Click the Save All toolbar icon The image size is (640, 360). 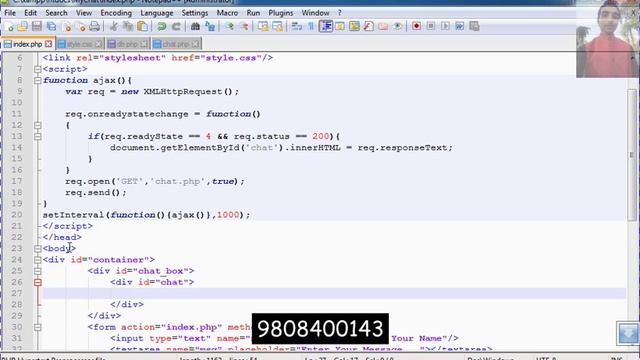(51, 27)
